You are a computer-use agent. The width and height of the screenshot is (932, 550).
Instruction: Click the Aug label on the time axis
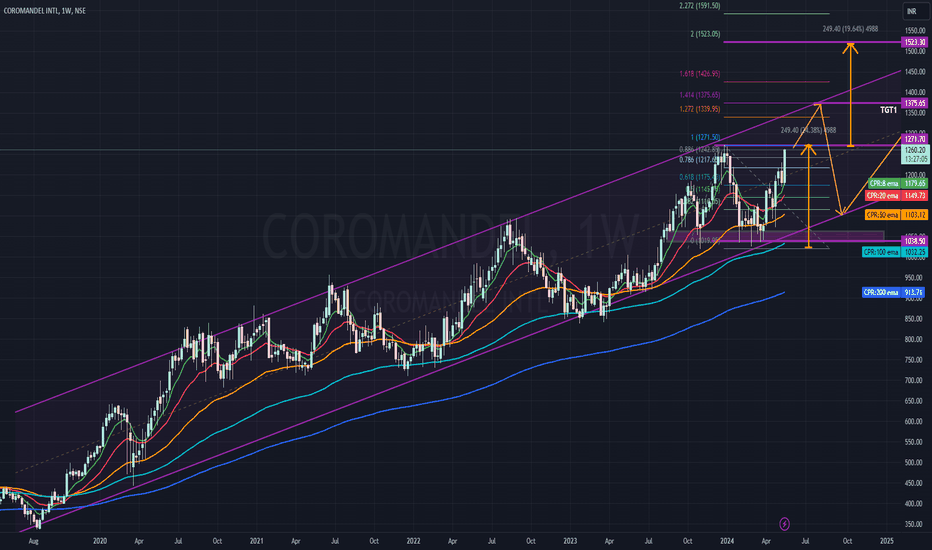pos(34,541)
